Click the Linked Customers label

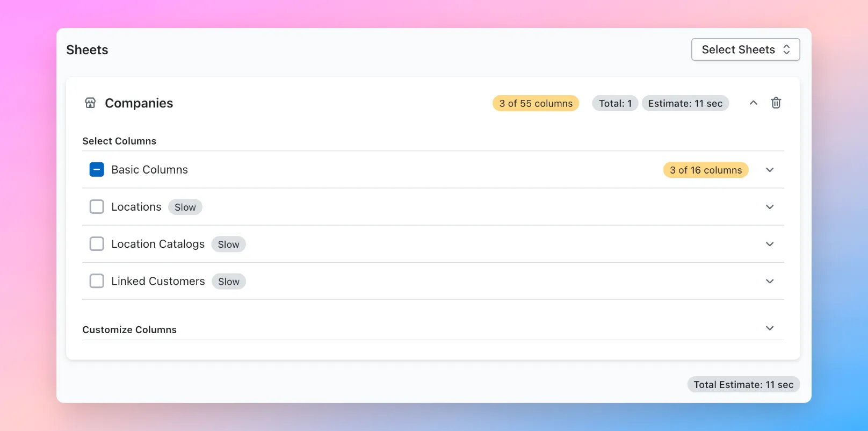coord(158,281)
